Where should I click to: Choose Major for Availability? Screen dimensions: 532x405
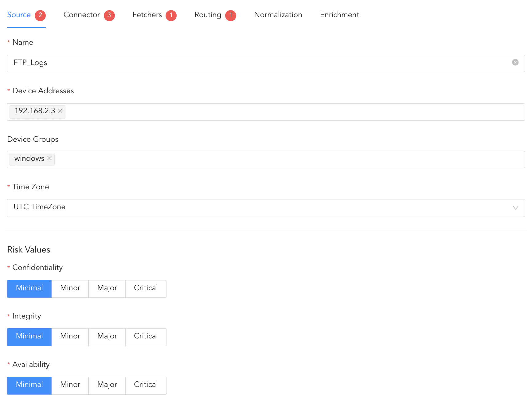107,385
